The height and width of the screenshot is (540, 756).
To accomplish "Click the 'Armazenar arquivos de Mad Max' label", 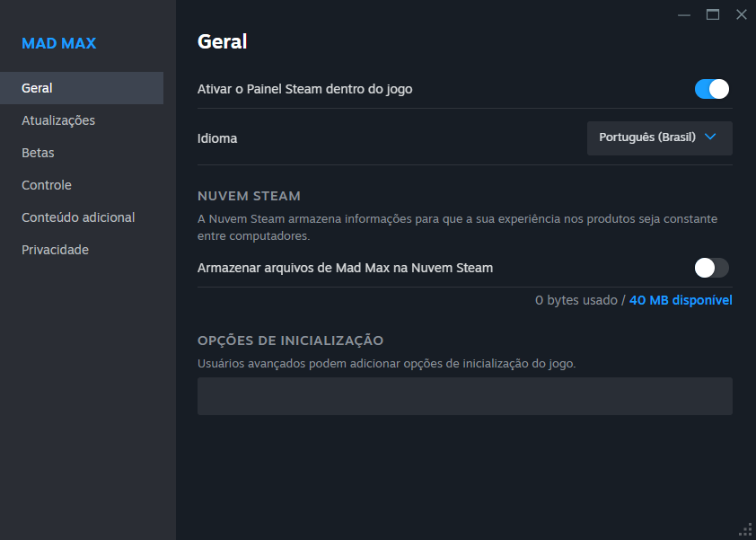I will (345, 268).
